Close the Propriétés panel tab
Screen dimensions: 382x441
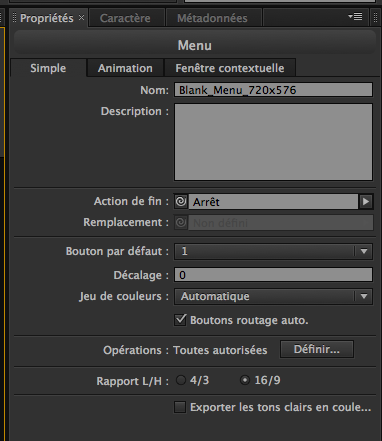point(81,18)
